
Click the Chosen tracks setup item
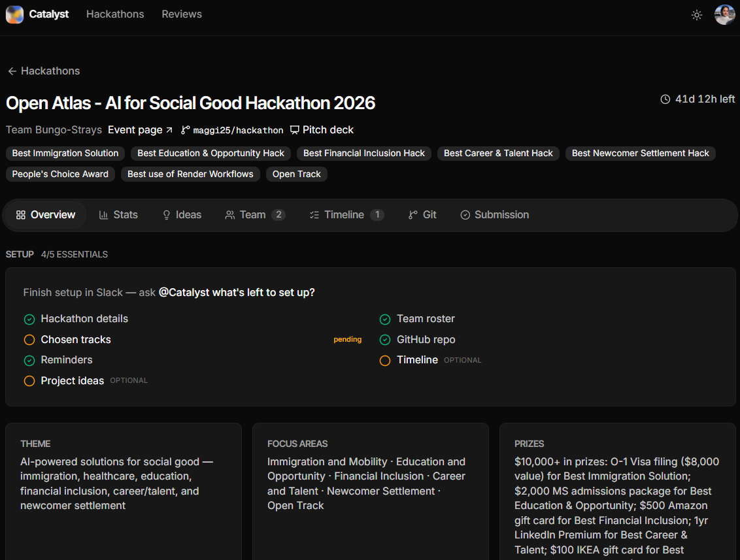(x=76, y=340)
